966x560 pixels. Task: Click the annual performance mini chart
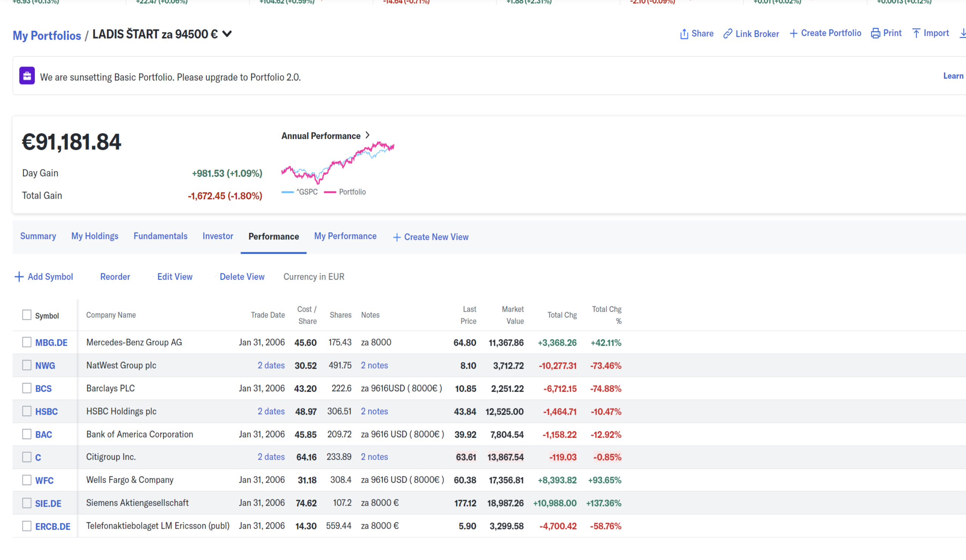337,163
